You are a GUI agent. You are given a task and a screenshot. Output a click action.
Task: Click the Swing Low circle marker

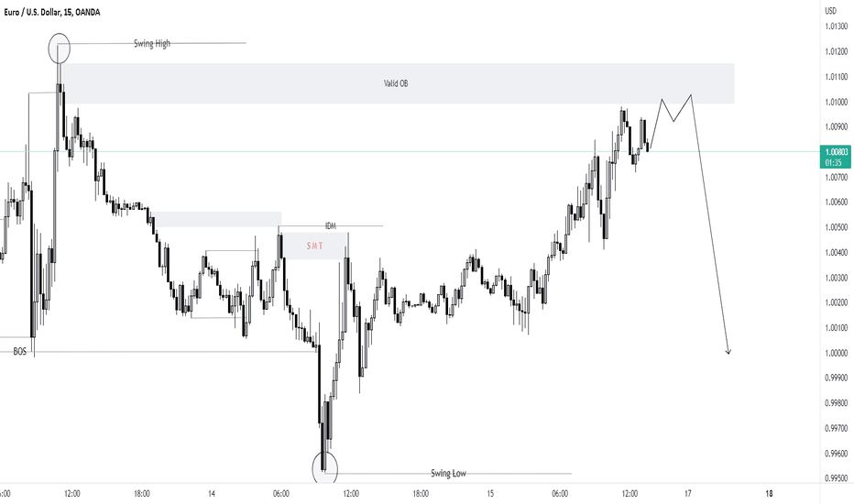point(325,468)
